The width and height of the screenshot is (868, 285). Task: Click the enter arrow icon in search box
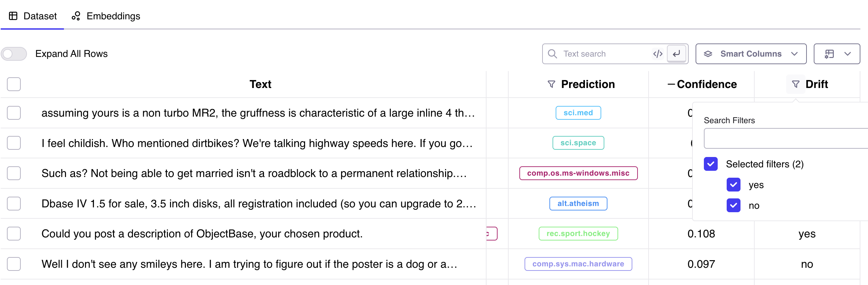point(676,54)
